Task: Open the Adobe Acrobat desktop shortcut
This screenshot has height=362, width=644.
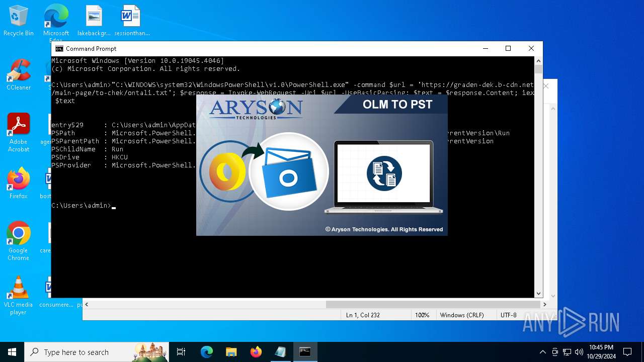Action: click(19, 133)
